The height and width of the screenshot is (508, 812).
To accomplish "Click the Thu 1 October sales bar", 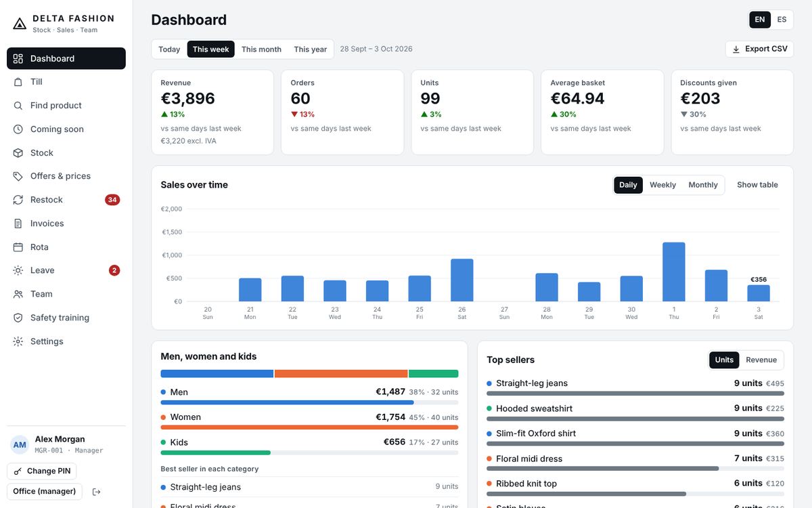I will (x=674, y=272).
